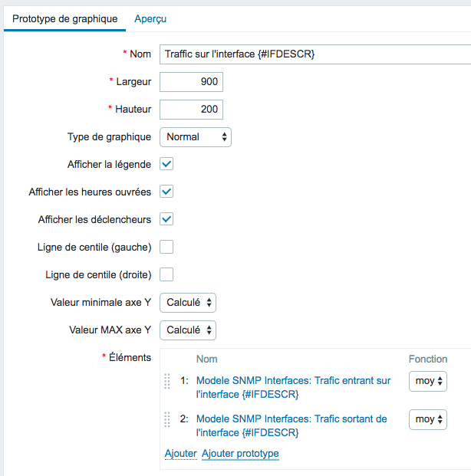Expand Valeur minimale axe Y dropdown
Image resolution: width=471 pixels, height=476 pixels.
(188, 303)
